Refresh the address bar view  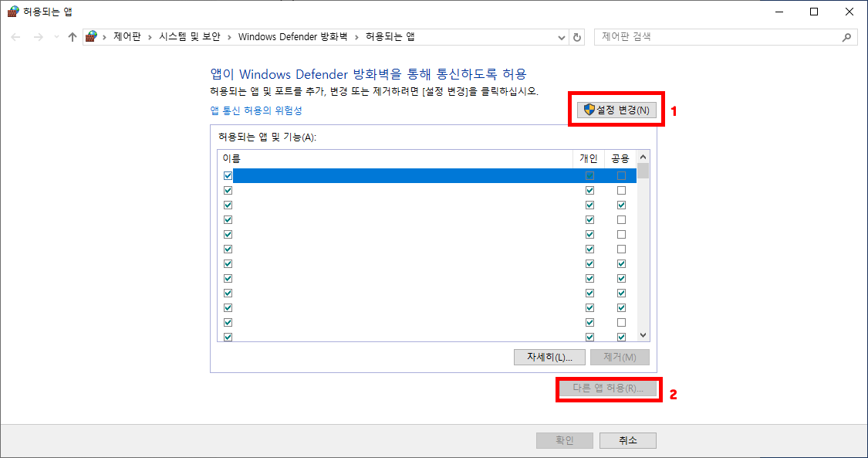tap(577, 37)
